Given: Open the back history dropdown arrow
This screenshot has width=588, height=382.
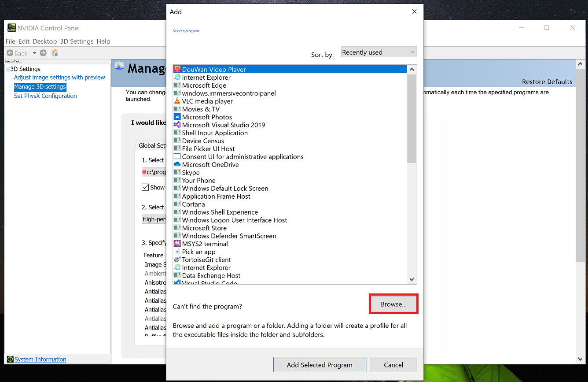Looking at the screenshot, I should tap(34, 53).
